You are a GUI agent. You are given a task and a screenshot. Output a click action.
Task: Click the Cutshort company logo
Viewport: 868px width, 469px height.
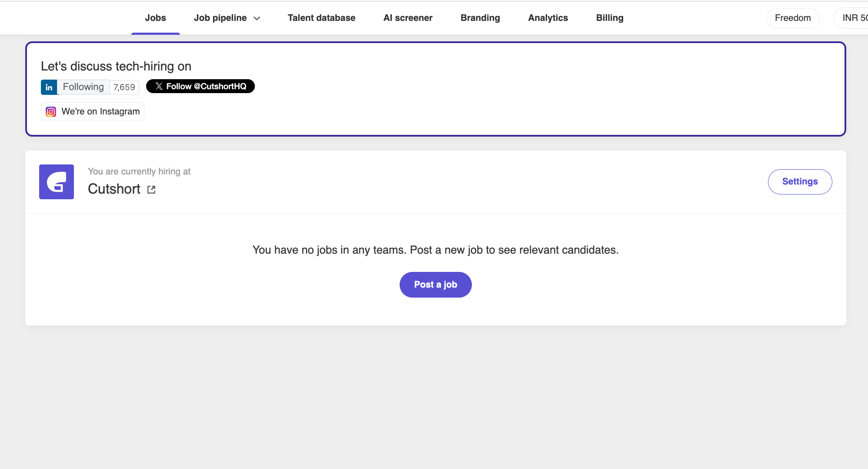click(x=57, y=182)
